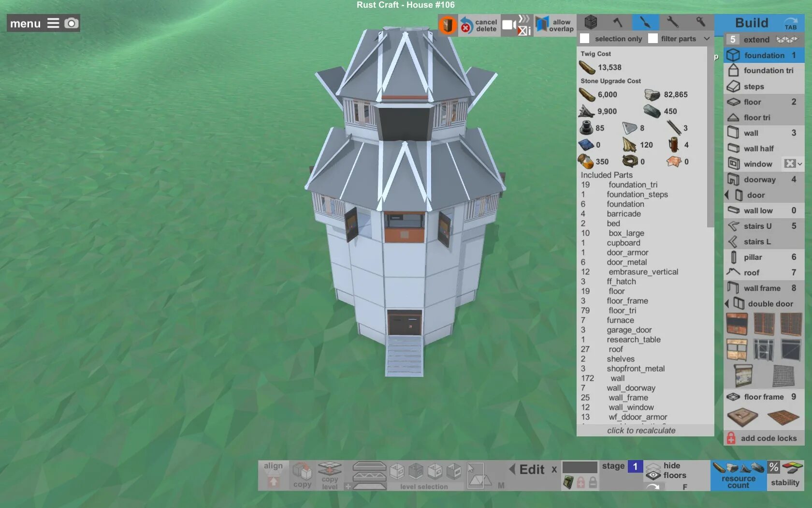812x508 pixels.
Task: Pick the wooden shopfront thumbnail
Action: 737,350
